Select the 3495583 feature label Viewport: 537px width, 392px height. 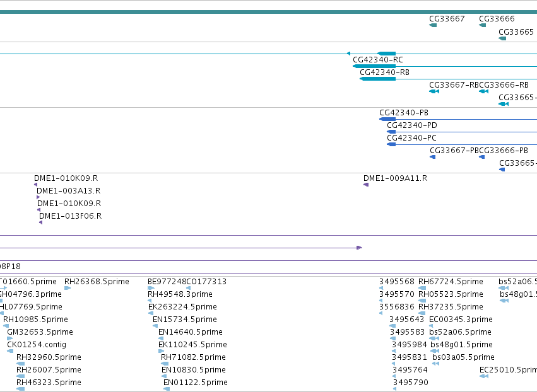pyautogui.click(x=407, y=332)
